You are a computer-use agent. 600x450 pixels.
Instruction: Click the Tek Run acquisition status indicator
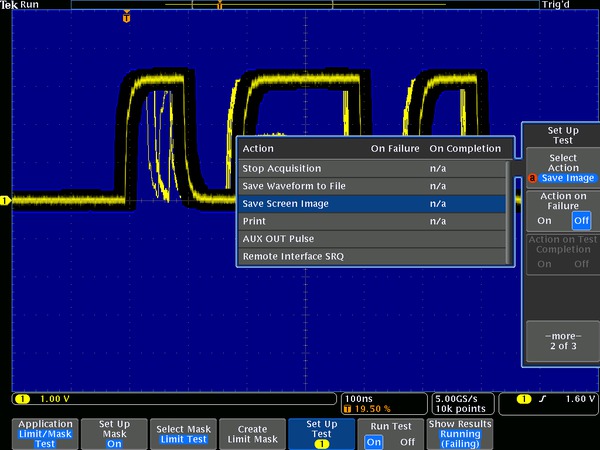point(20,5)
